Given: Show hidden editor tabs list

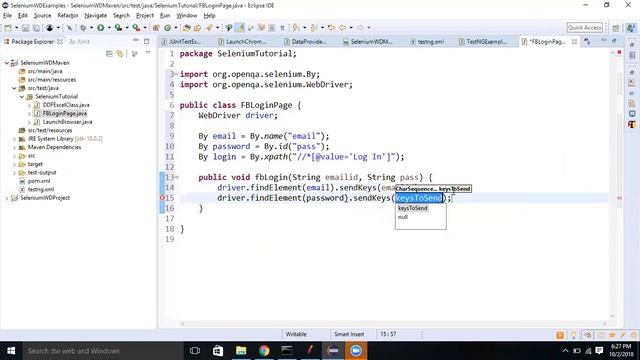Looking at the screenshot, I should 587,41.
